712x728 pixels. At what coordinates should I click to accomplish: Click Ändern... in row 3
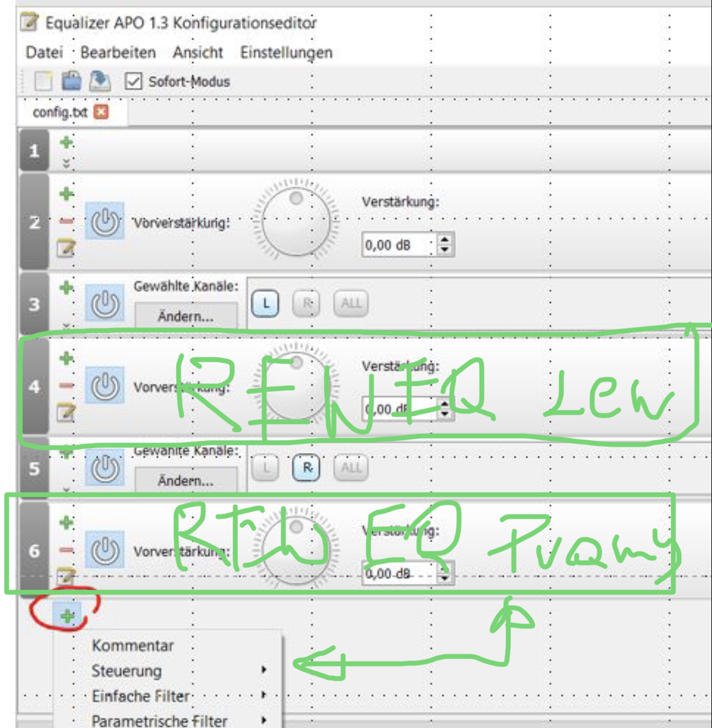coord(186,316)
